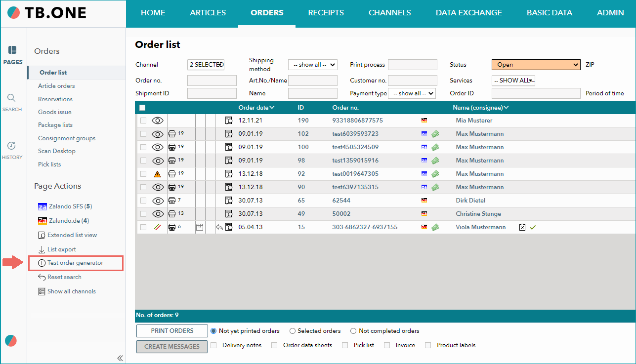Select checkbox for Dirk Dietel order
The height and width of the screenshot is (364, 636).
point(143,201)
